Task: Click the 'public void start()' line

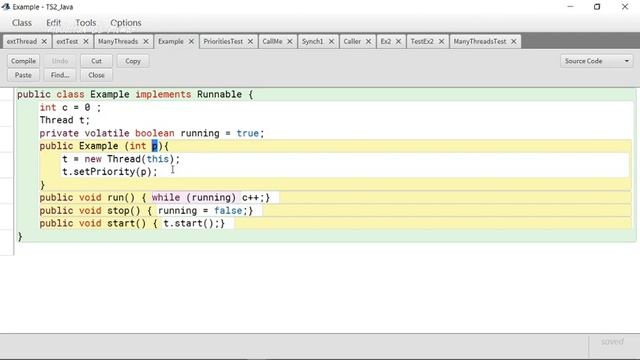Action: pyautogui.click(x=132, y=223)
